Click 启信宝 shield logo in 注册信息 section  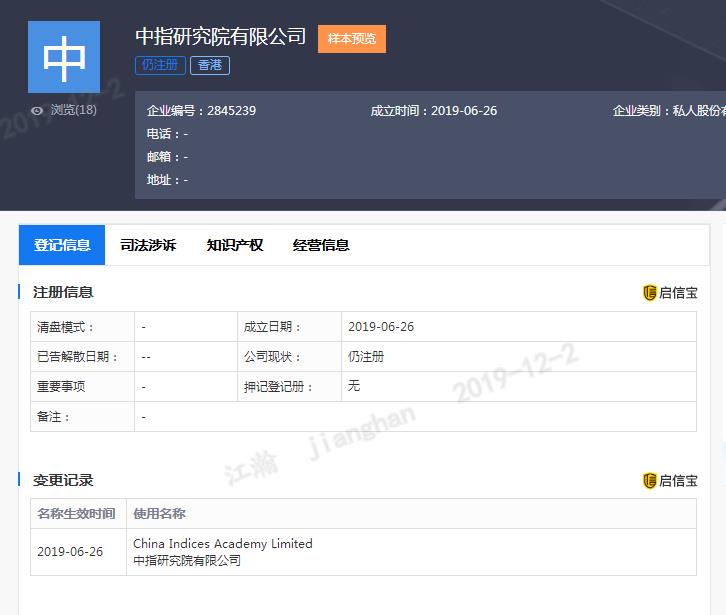click(x=670, y=293)
